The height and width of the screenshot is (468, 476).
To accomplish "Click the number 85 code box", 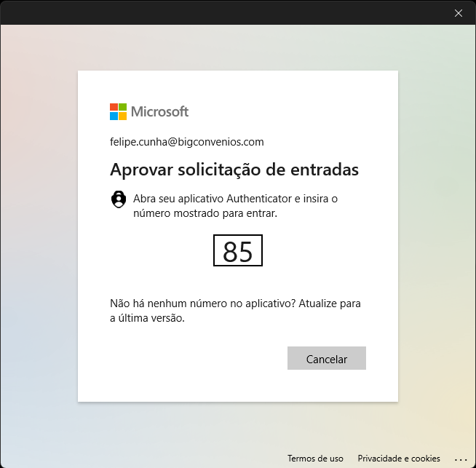I will [238, 250].
